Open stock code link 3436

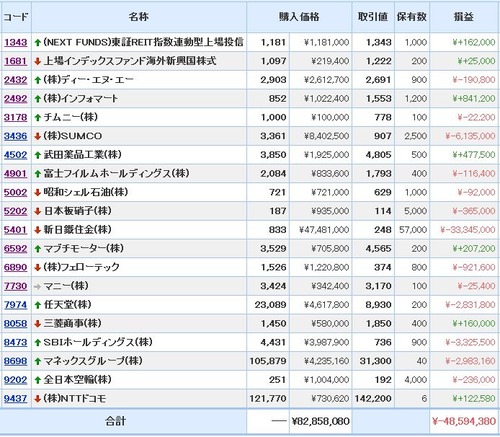[x=16, y=136]
